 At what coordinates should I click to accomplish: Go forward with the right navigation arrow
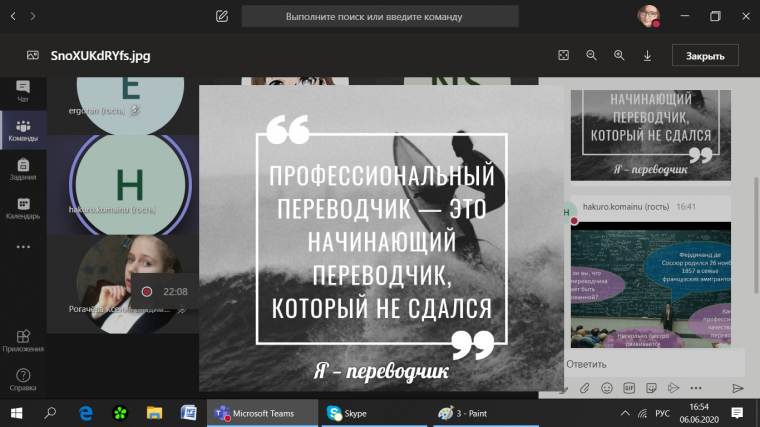click(33, 16)
